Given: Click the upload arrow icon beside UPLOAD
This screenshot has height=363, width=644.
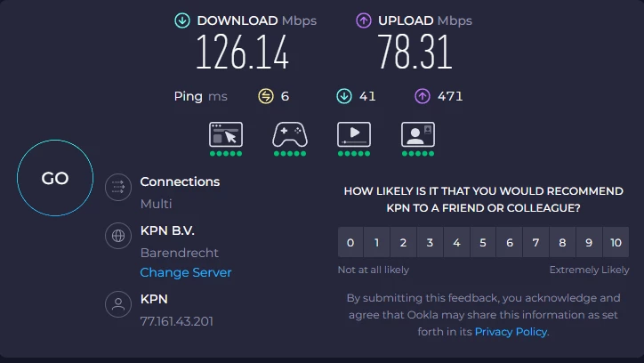Looking at the screenshot, I should point(364,20).
